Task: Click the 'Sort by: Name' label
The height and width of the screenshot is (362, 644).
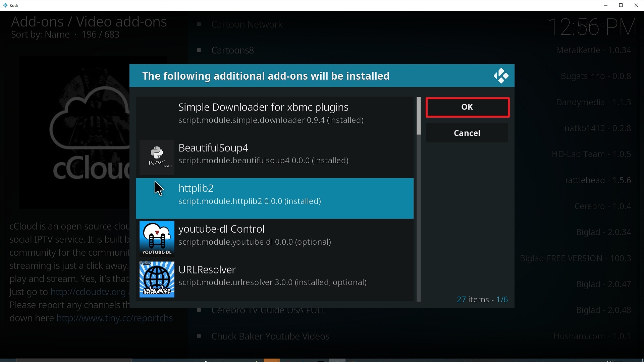Action: (40, 35)
